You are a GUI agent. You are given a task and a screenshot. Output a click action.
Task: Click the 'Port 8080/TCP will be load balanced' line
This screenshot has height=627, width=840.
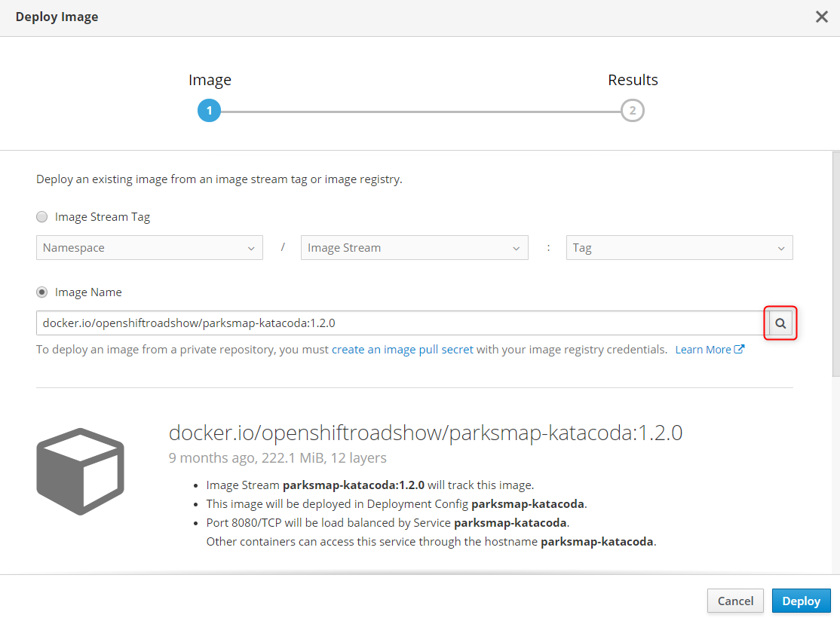(x=388, y=522)
